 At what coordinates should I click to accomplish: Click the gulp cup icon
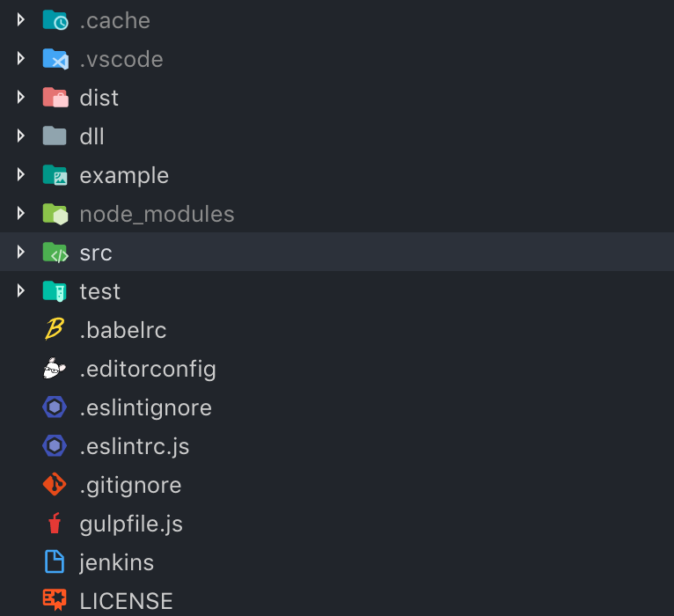point(55,523)
